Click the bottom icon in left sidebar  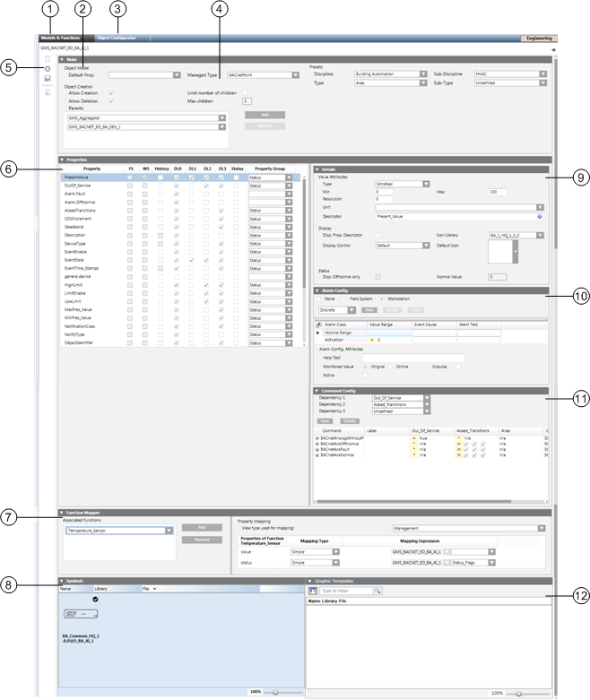[47, 91]
